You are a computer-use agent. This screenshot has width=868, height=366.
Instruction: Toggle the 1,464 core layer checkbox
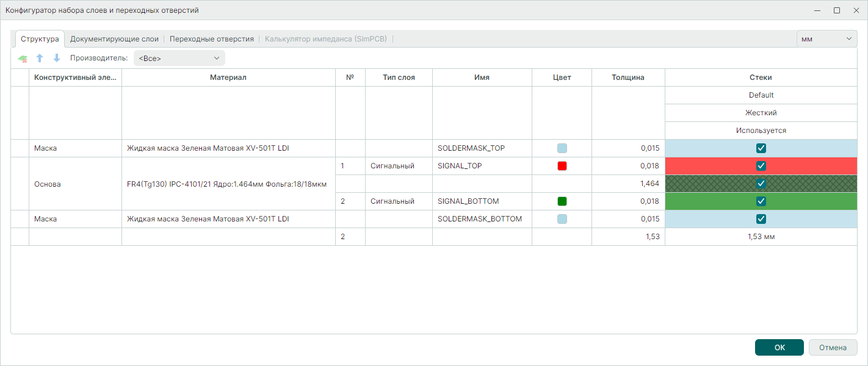[x=761, y=184]
